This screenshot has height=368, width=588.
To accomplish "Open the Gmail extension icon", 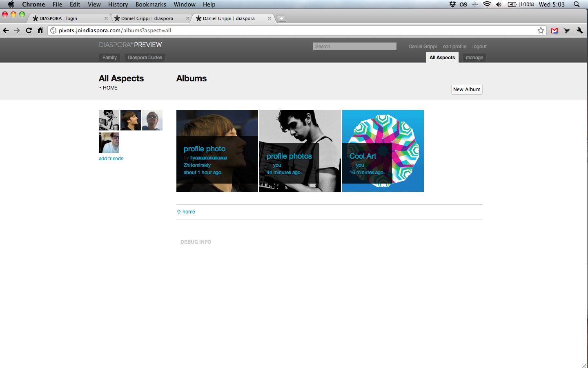I will [x=554, y=30].
